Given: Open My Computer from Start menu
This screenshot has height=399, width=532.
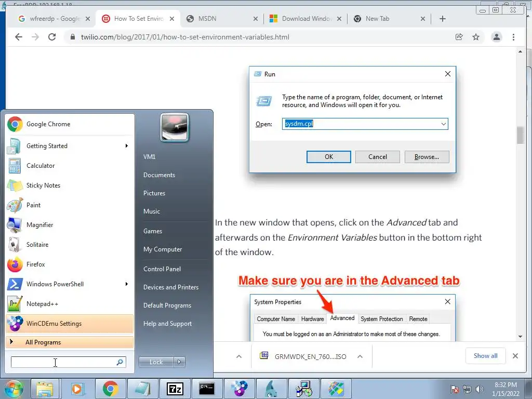Looking at the screenshot, I should [x=163, y=249].
